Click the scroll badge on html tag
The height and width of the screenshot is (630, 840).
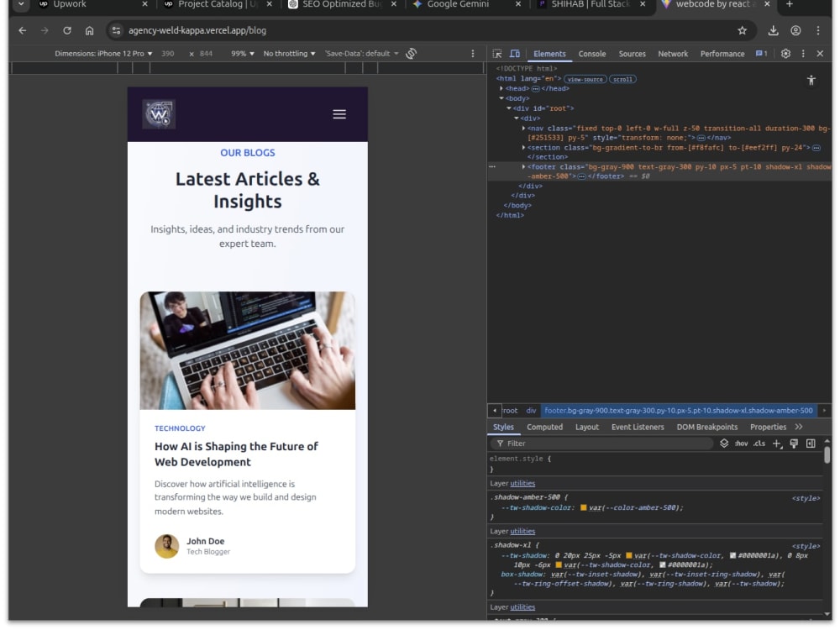622,79
